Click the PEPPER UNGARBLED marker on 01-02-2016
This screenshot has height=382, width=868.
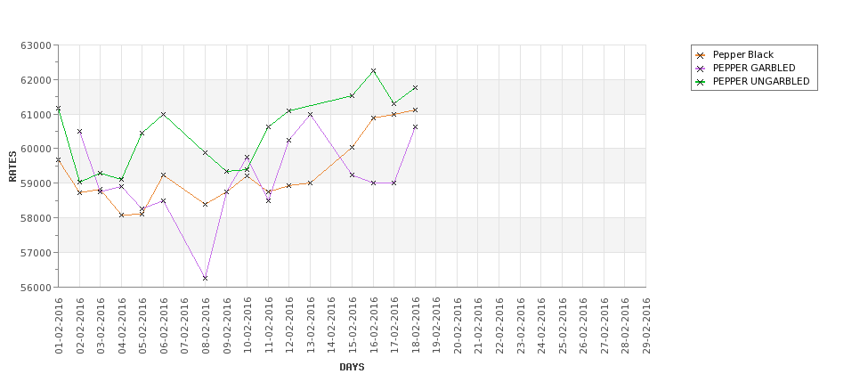(x=58, y=109)
